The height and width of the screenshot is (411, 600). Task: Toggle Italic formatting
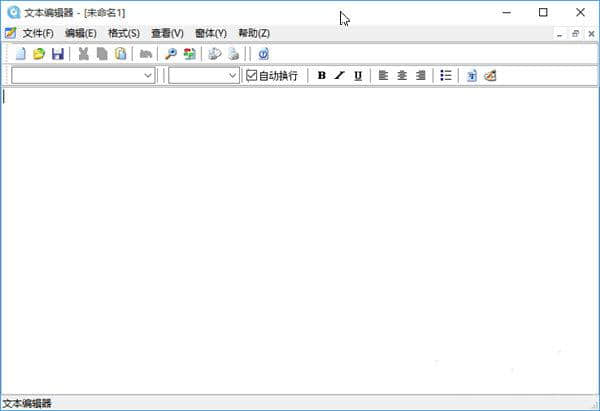(339, 75)
